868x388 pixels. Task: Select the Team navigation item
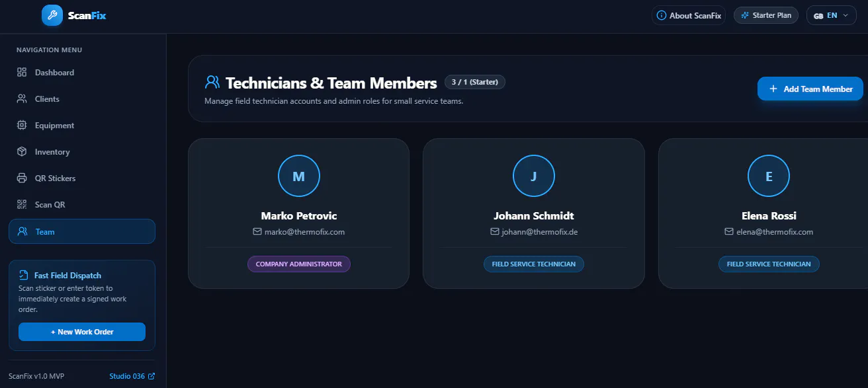(82, 231)
